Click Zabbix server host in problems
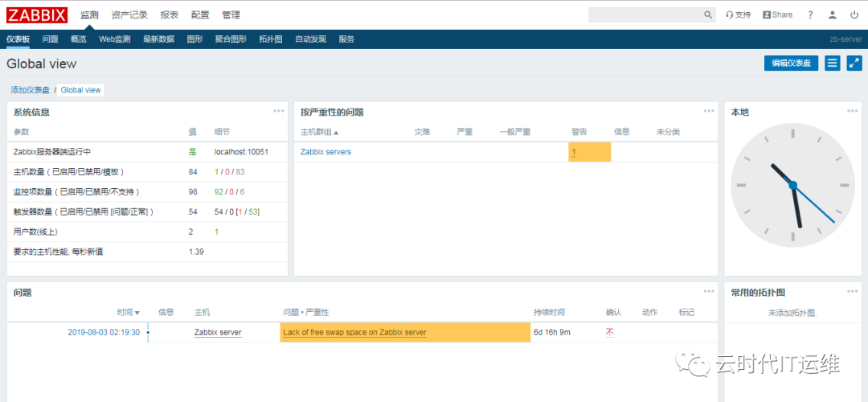Screen dimensions: 868x402 point(218,332)
